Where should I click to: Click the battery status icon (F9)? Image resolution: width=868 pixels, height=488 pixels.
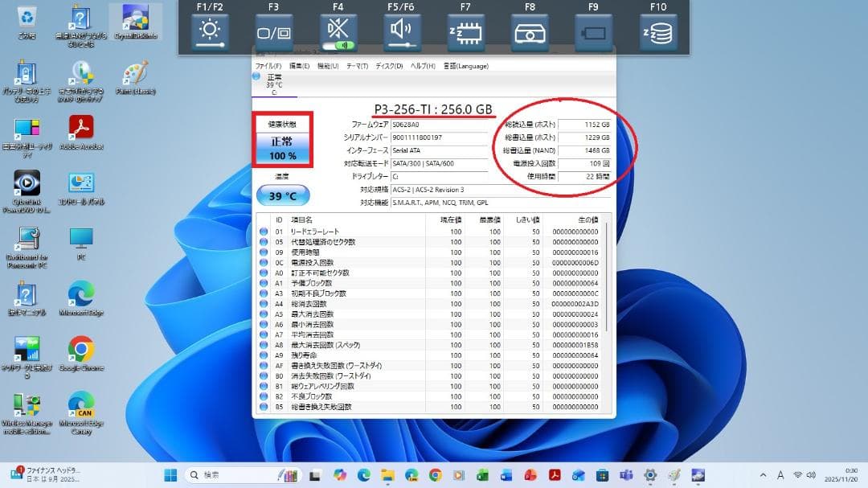pyautogui.click(x=593, y=31)
